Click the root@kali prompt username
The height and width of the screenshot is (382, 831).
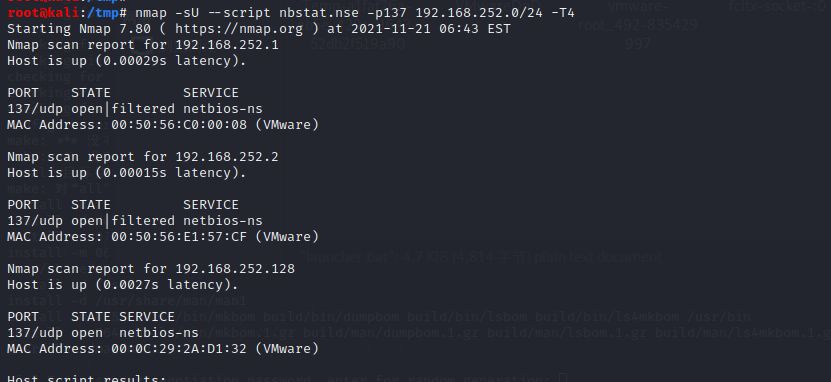click(x=43, y=12)
